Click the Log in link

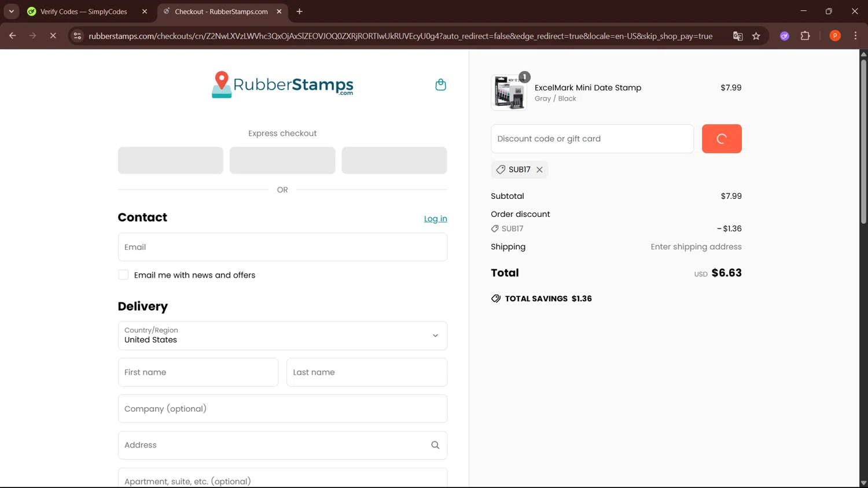click(435, 219)
